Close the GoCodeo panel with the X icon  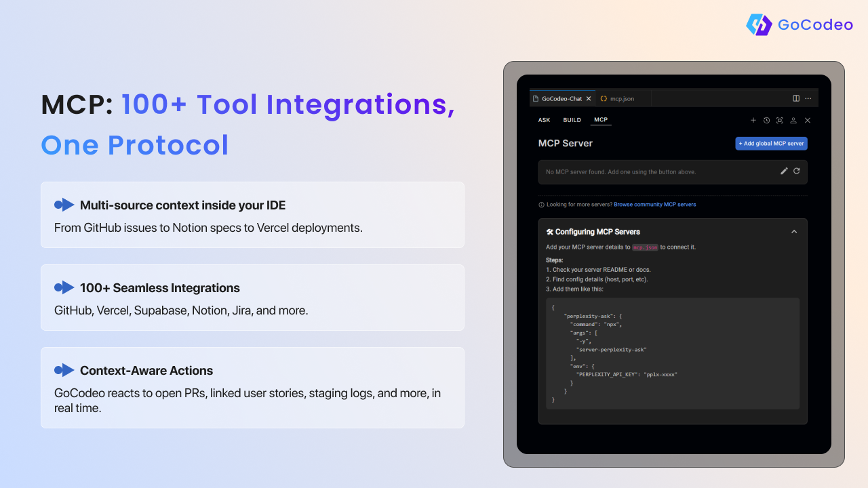coord(808,120)
